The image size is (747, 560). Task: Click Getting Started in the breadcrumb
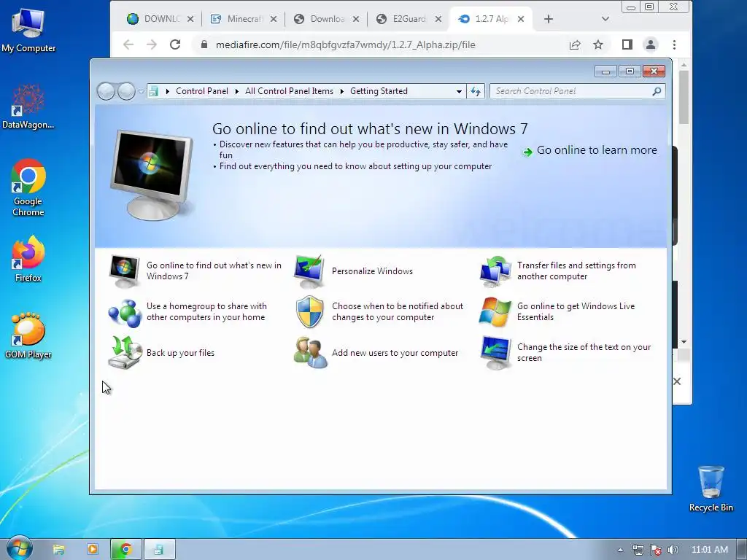point(379,91)
